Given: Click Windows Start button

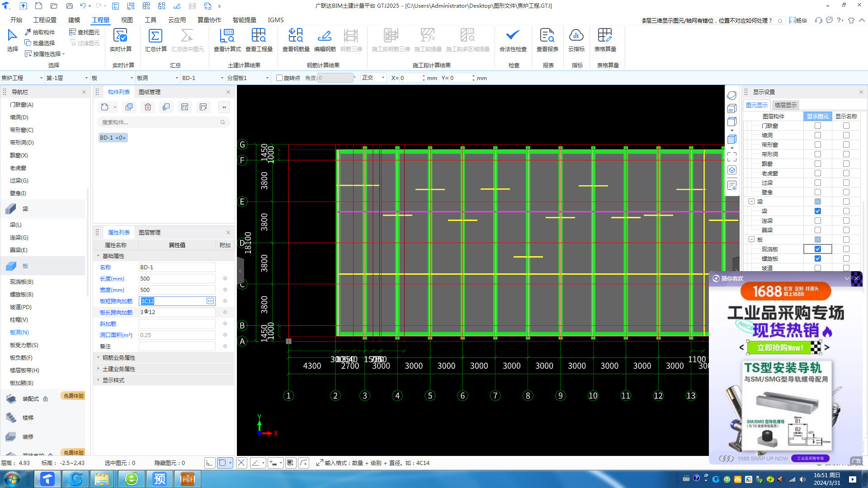Looking at the screenshot, I should coord(12,479).
